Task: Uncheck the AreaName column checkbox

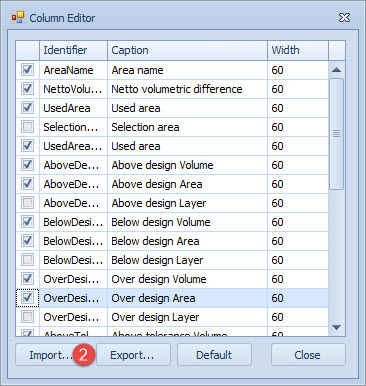Action: tap(27, 70)
